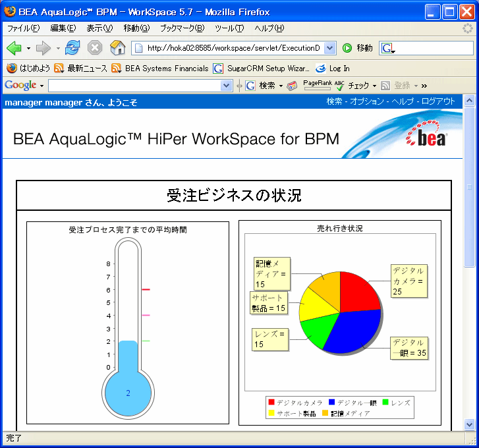This screenshot has height=448, width=479.
Task: Open the 移動(G) menu
Action: [136, 28]
